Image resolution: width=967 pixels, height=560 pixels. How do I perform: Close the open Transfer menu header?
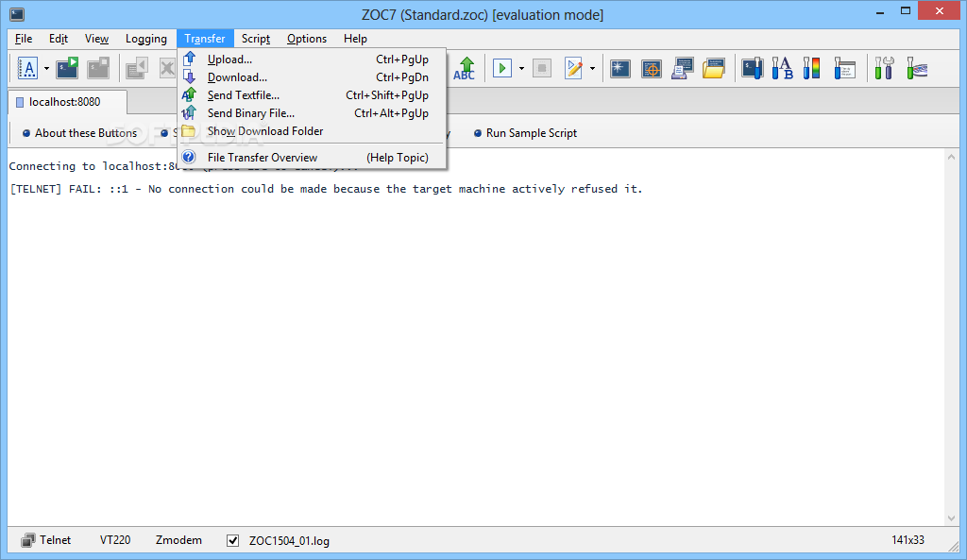point(205,38)
